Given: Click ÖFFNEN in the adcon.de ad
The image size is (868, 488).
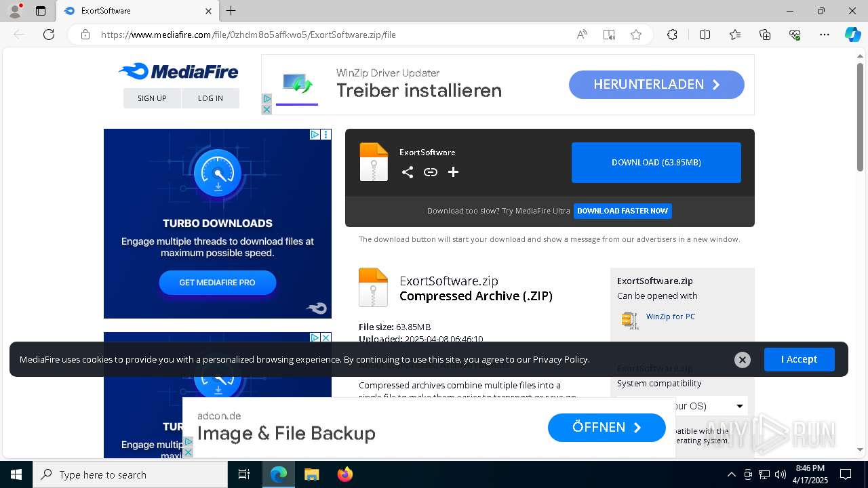Looking at the screenshot, I should (x=607, y=428).
